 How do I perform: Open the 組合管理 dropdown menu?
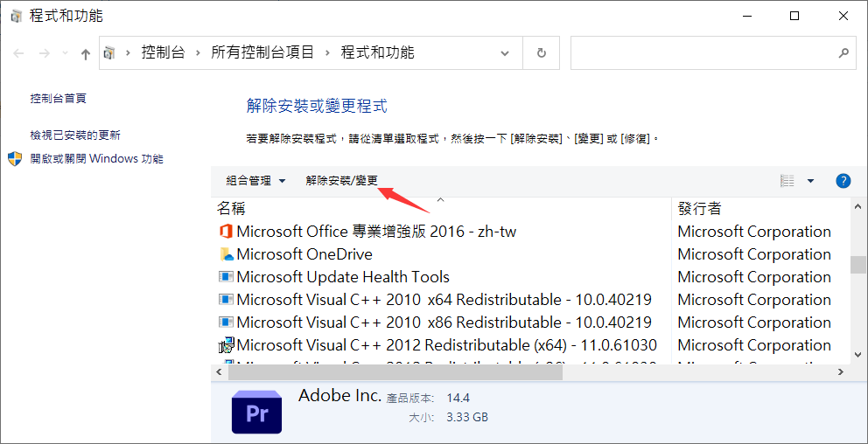[255, 180]
